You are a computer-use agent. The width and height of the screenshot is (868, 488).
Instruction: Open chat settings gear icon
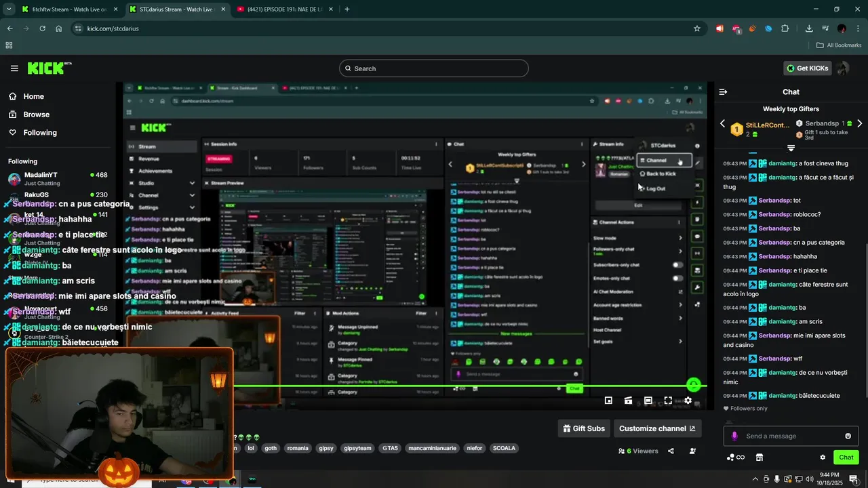coord(823,457)
